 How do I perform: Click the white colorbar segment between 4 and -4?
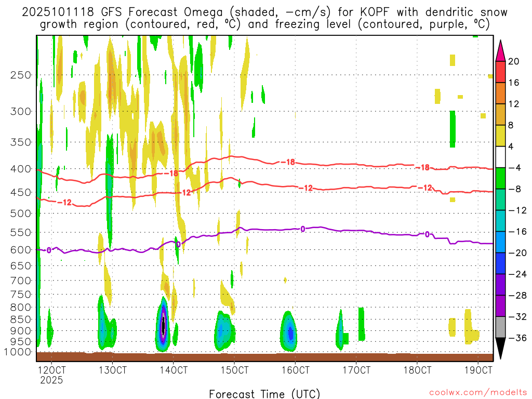pyautogui.click(x=500, y=157)
